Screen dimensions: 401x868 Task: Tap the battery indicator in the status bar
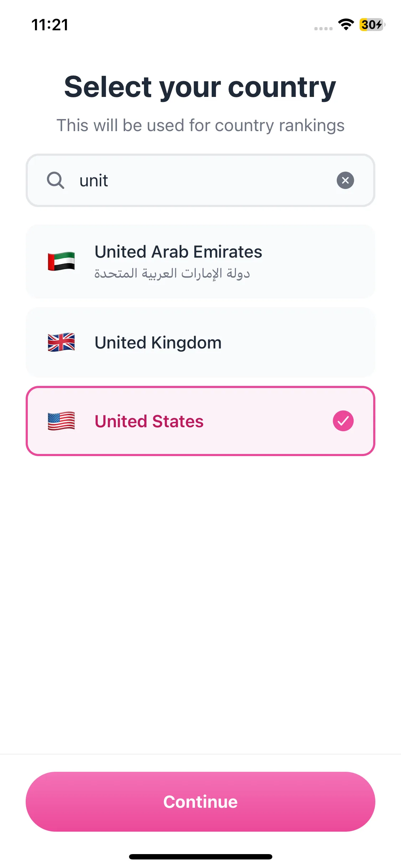372,25
